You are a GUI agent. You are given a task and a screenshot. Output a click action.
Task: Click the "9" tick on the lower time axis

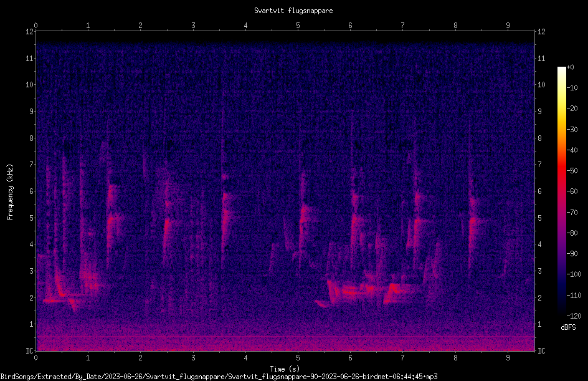(508, 358)
